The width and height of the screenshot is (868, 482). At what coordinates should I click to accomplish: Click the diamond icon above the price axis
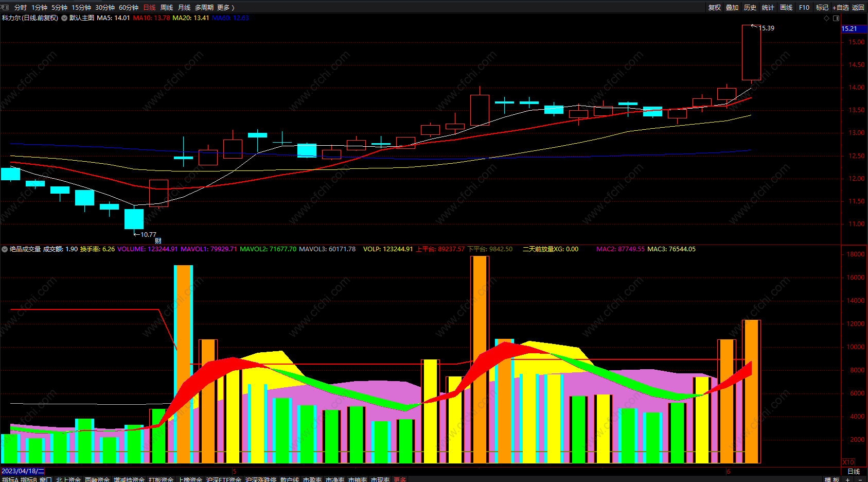pyautogui.click(x=827, y=18)
